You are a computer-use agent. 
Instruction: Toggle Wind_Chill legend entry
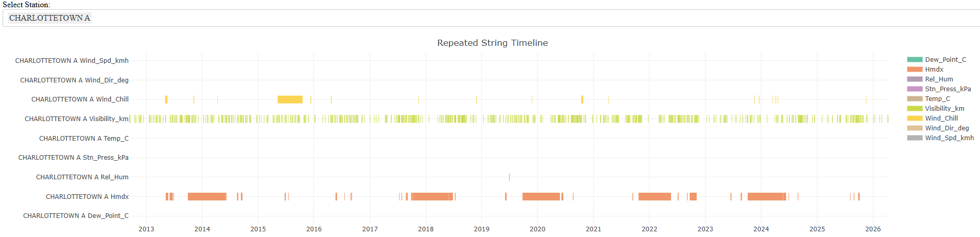[x=941, y=118]
